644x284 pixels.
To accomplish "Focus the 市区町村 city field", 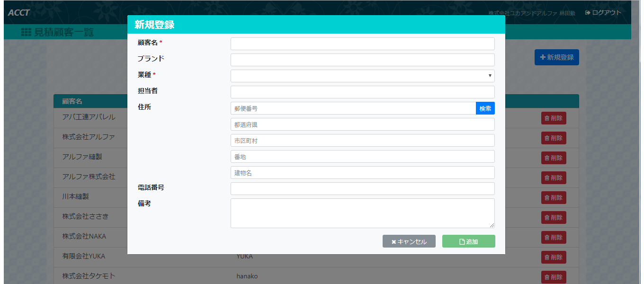I will [x=362, y=141].
